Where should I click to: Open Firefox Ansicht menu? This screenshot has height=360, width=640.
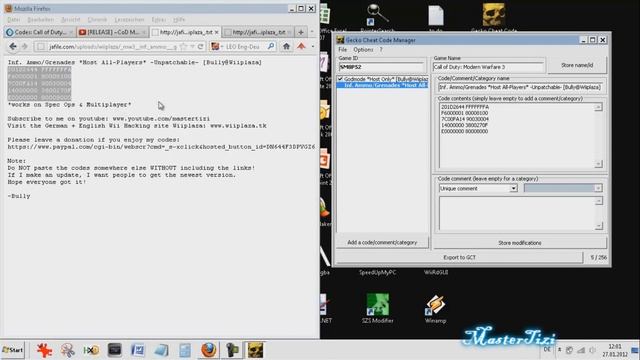(x=71, y=20)
